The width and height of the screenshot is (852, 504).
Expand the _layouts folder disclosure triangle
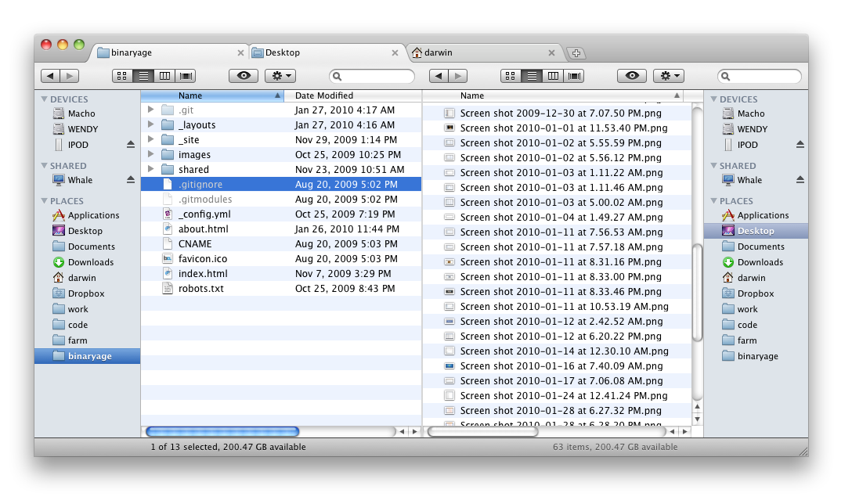(x=150, y=125)
